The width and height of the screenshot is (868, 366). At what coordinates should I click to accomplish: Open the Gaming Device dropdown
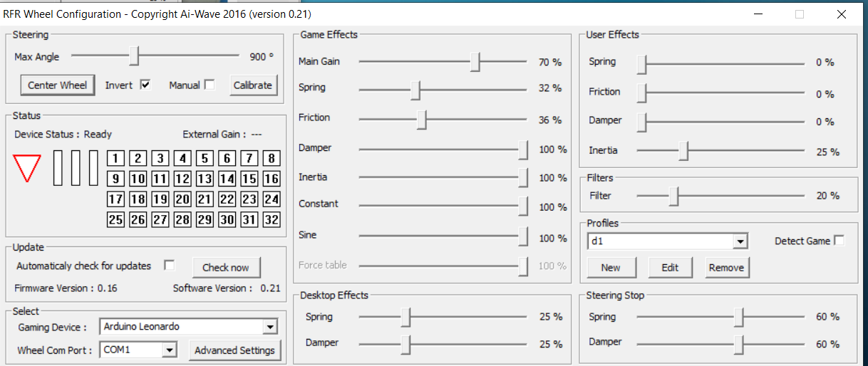tap(269, 327)
